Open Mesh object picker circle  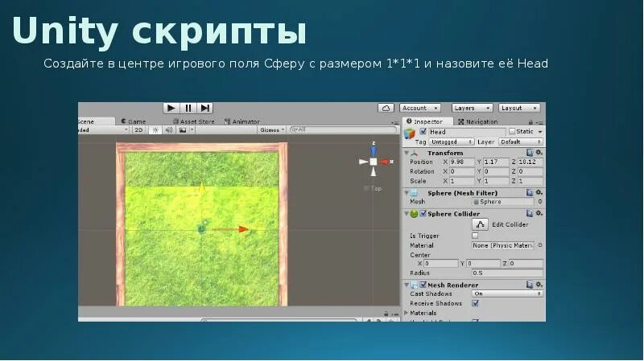pyautogui.click(x=540, y=202)
